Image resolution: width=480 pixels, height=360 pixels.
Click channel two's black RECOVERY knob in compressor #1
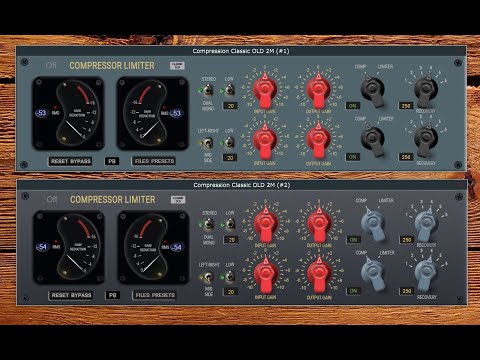426,141
